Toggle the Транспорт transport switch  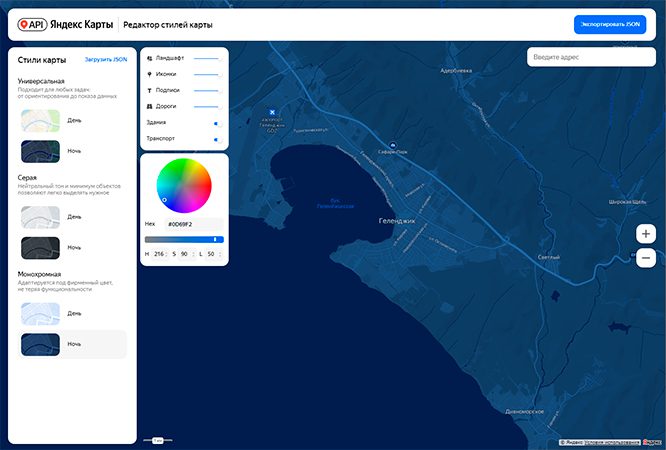[217, 139]
